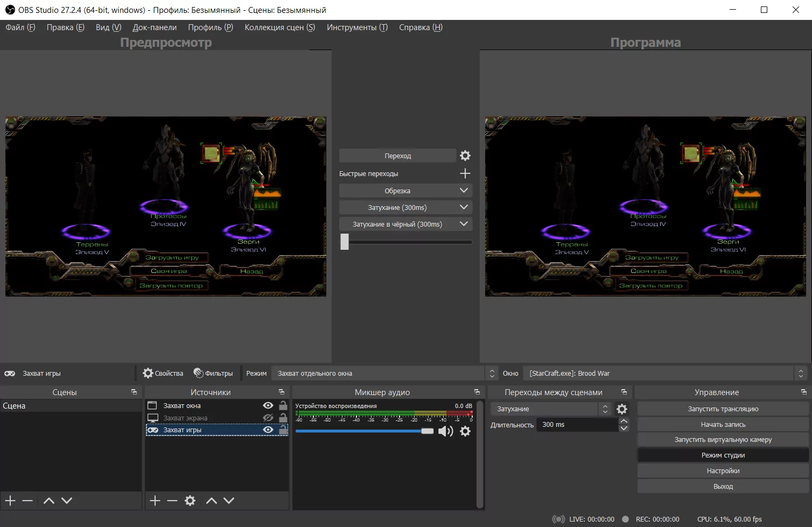Remove the selected scene with the minus icon
The width and height of the screenshot is (812, 527).
[x=27, y=501]
